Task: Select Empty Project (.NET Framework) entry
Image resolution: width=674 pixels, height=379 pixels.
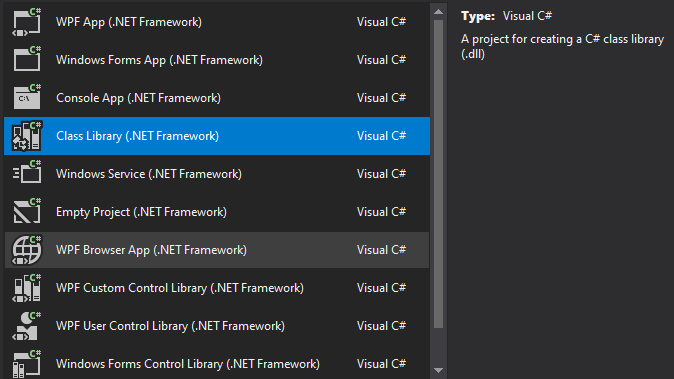Action: [x=217, y=211]
